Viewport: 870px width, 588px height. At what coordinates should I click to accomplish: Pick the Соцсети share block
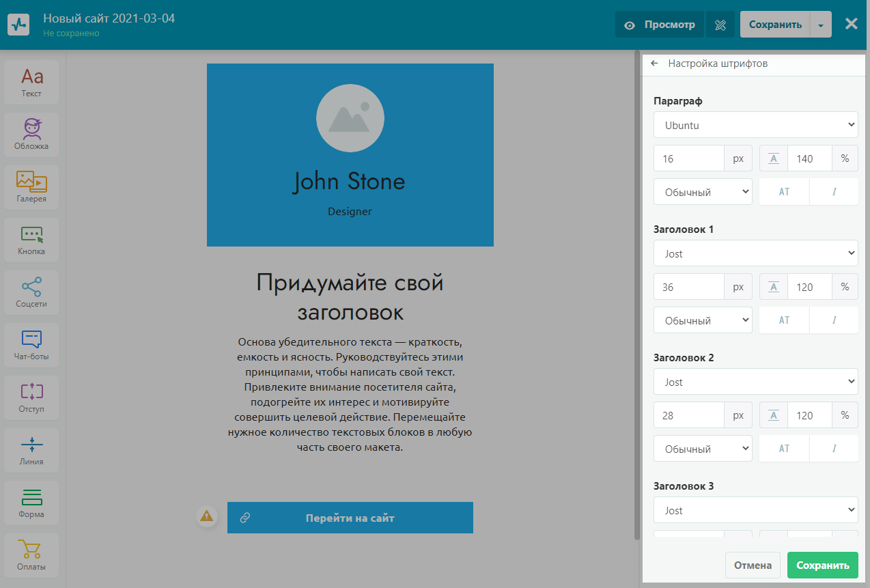click(31, 292)
